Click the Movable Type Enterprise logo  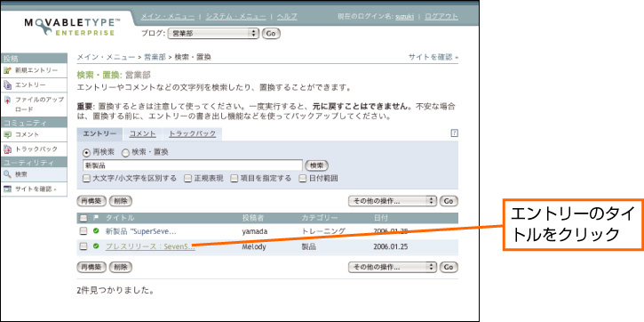tap(72, 27)
